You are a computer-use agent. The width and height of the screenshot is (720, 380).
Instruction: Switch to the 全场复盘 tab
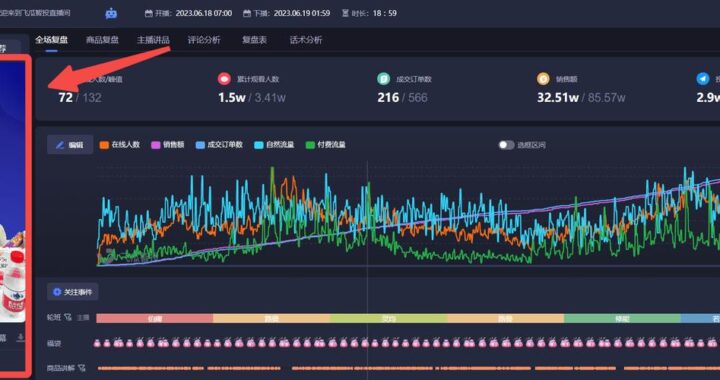pos(51,40)
